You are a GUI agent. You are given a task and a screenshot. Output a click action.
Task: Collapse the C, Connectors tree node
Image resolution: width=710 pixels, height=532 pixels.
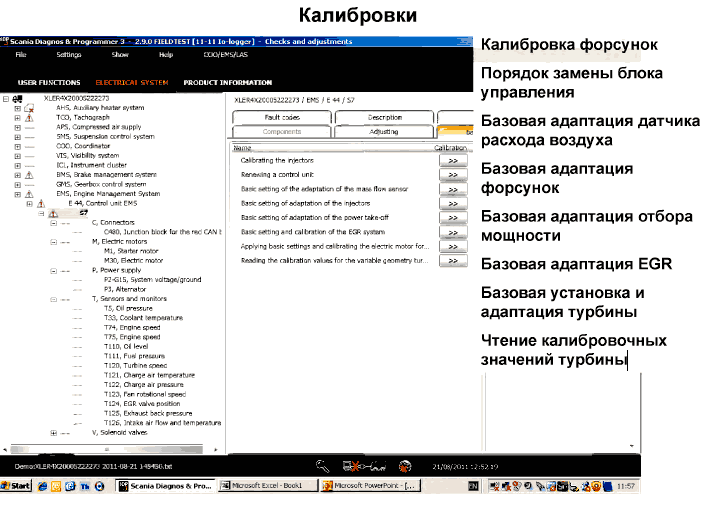click(53, 222)
